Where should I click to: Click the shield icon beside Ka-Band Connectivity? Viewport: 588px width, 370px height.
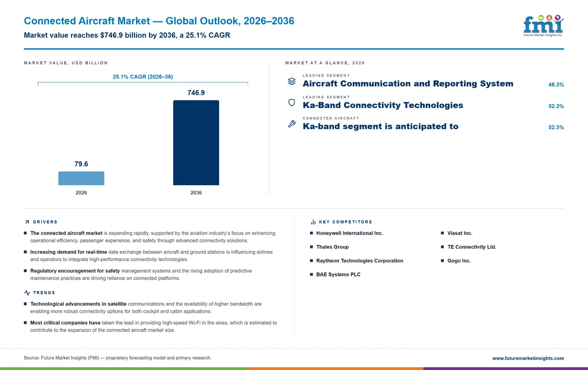pos(291,103)
